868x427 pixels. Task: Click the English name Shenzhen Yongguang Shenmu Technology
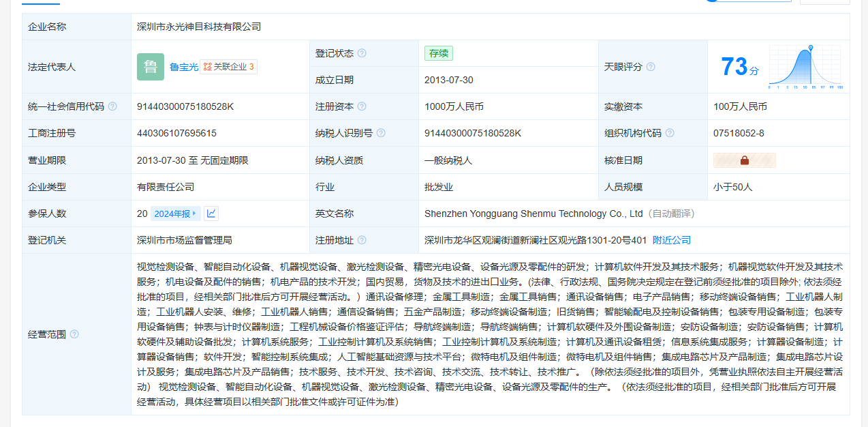coord(533,213)
